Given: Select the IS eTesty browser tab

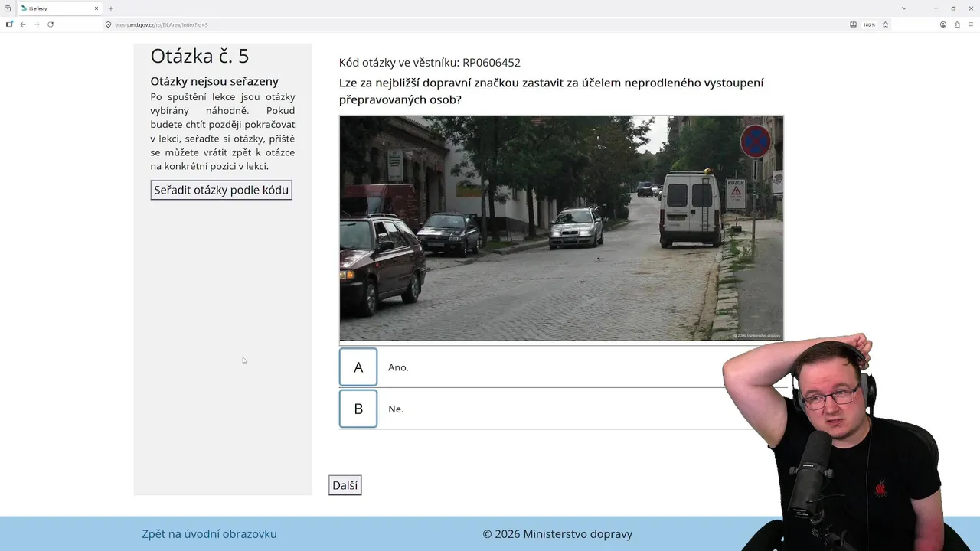Looking at the screenshot, I should pos(60,8).
